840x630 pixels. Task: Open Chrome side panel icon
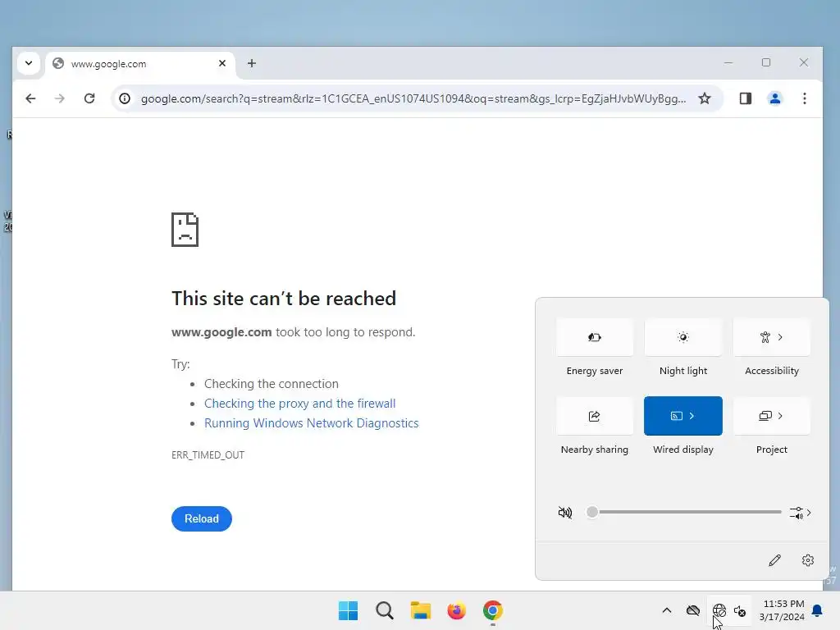point(745,98)
